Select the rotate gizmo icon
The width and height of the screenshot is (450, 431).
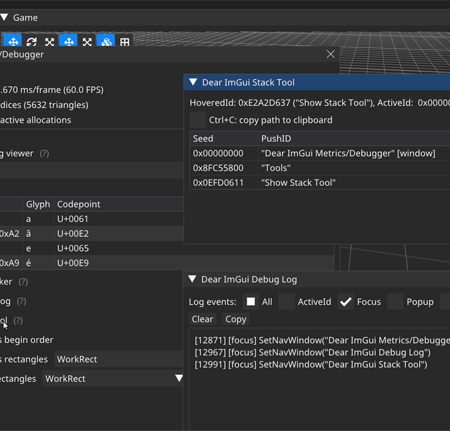click(31, 42)
